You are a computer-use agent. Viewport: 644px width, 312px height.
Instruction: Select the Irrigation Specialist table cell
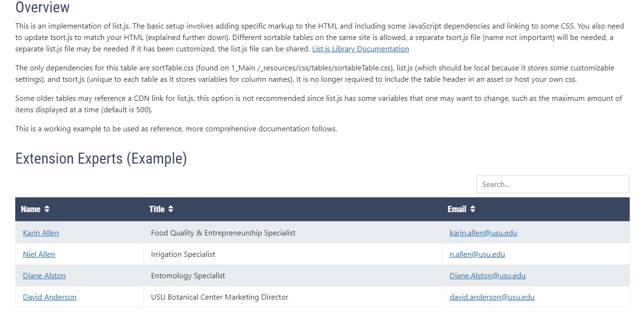pyautogui.click(x=183, y=254)
